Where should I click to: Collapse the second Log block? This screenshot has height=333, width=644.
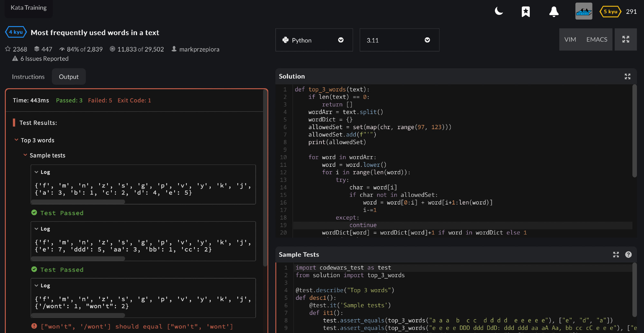pyautogui.click(x=36, y=229)
